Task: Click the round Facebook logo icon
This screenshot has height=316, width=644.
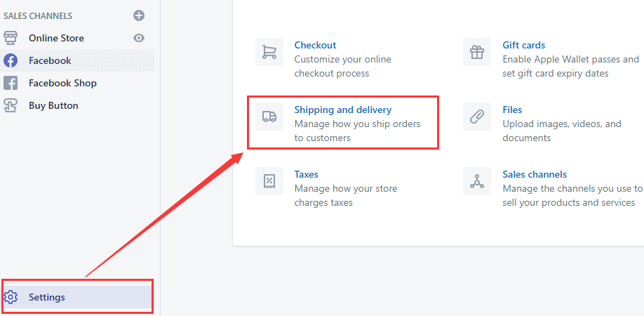Action: (11, 61)
